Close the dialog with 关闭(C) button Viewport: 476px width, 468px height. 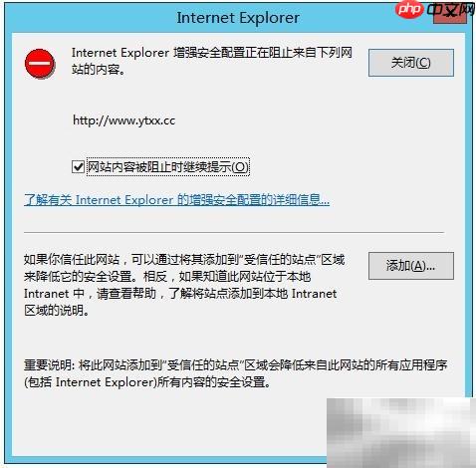pos(411,63)
